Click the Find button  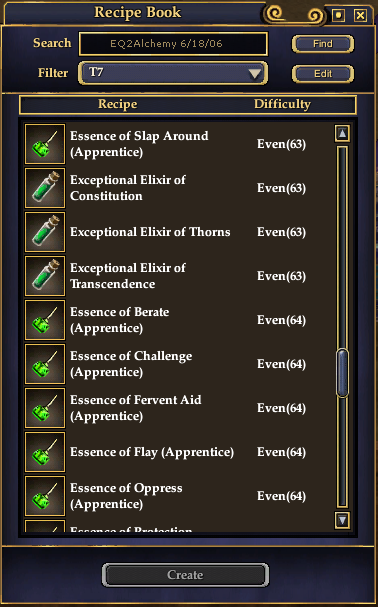click(x=323, y=44)
